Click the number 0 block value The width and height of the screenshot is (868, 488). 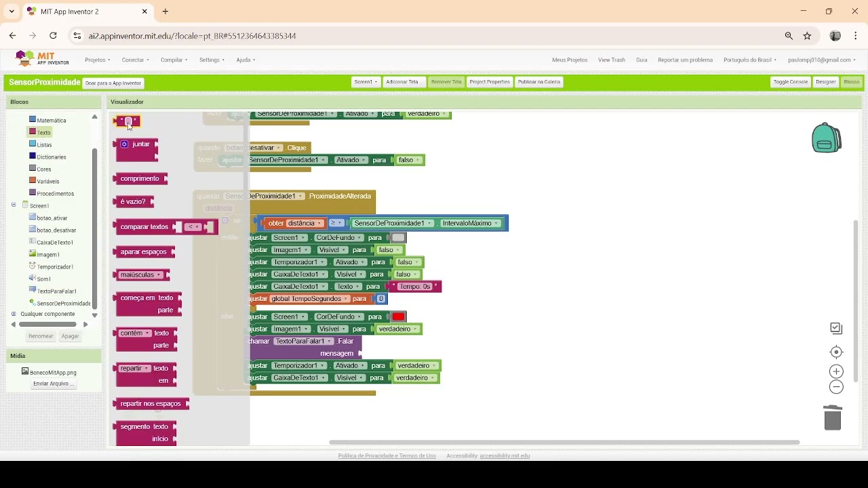(x=381, y=299)
